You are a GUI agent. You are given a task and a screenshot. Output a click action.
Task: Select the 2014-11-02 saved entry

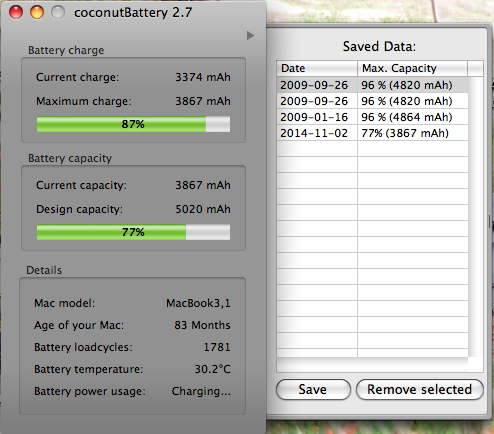(372, 133)
